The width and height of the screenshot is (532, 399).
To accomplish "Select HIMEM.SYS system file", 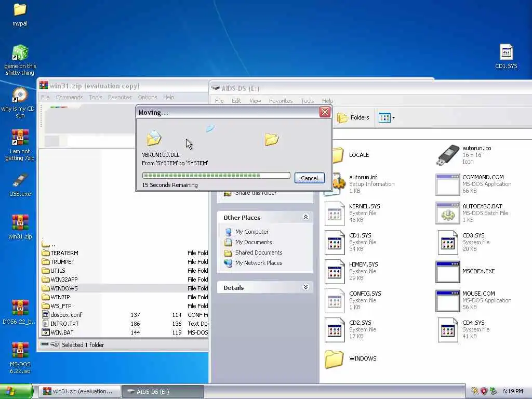I will pyautogui.click(x=352, y=271).
